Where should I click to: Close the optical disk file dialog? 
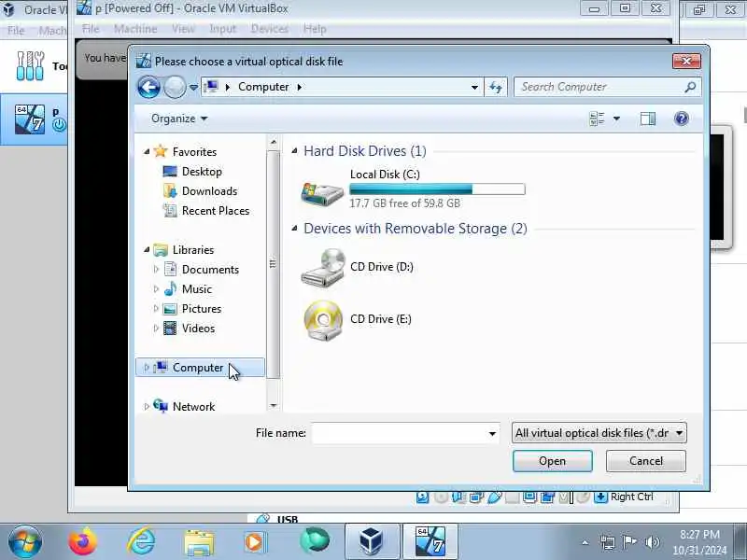(686, 61)
